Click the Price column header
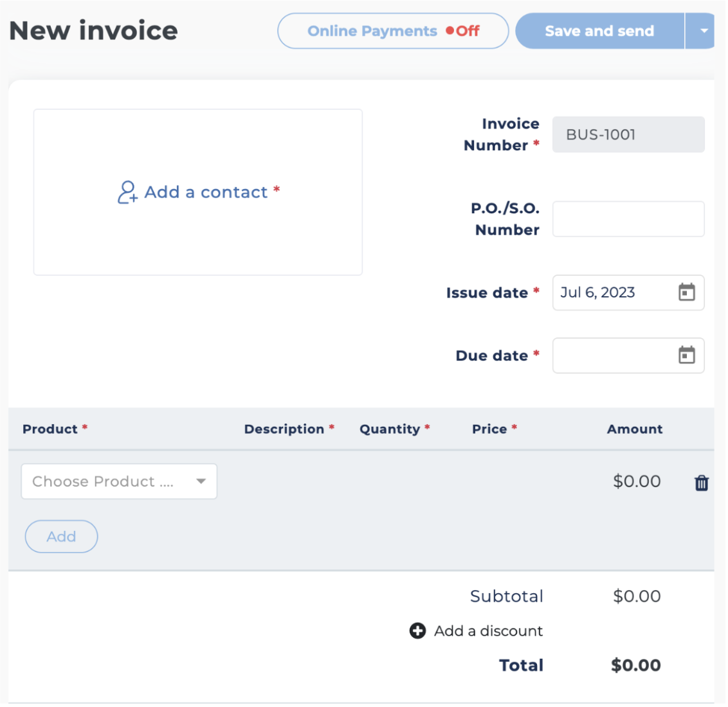The height and width of the screenshot is (707, 728). [489, 429]
